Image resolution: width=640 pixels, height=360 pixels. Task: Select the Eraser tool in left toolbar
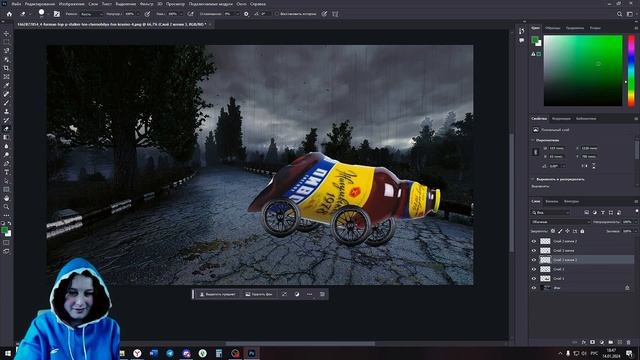tap(7, 129)
